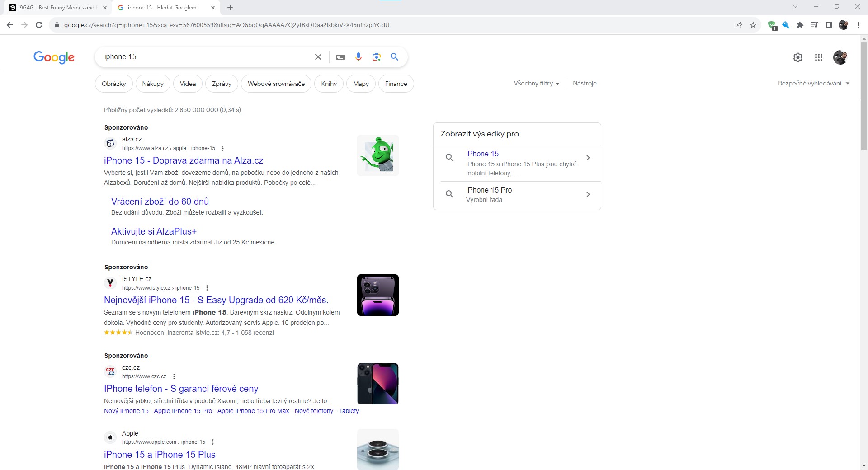This screenshot has height=470, width=868.
Task: Select the Webové srovnávače filter
Action: 276,84
